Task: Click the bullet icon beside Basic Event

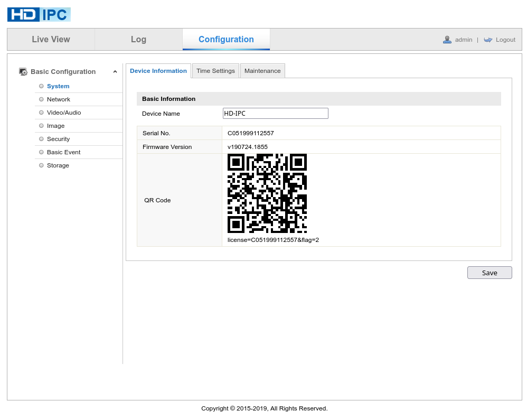Action: tap(41, 152)
